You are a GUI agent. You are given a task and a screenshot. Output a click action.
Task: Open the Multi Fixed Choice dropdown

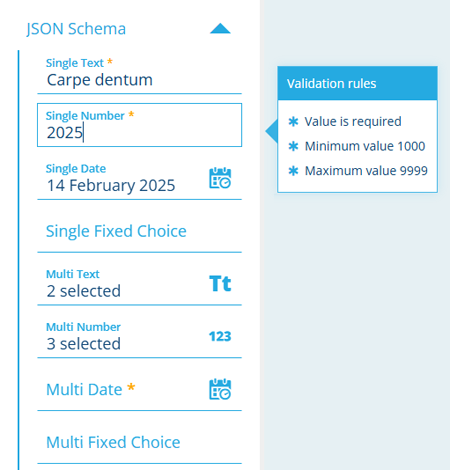coord(139,442)
